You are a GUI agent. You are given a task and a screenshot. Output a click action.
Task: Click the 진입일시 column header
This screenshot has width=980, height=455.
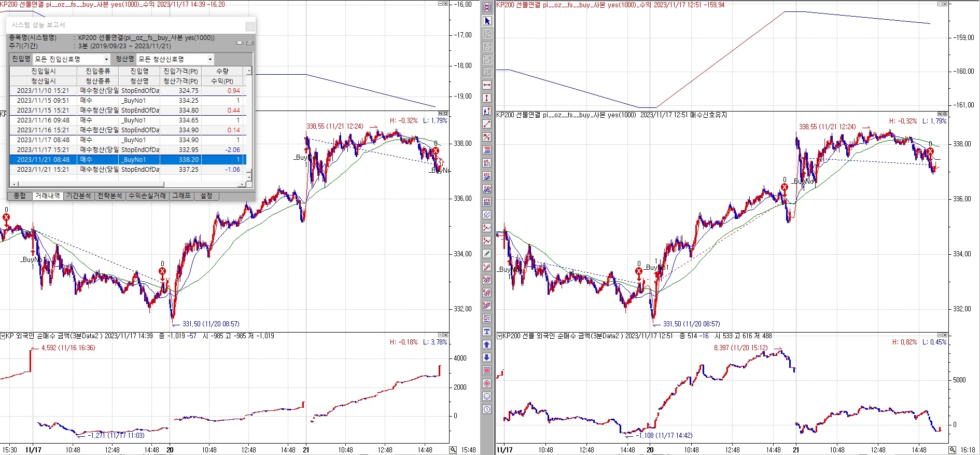click(x=44, y=71)
